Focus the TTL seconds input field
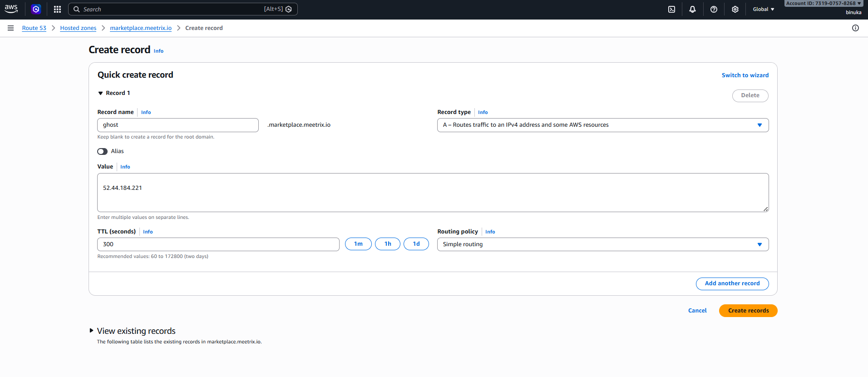Image resolution: width=868 pixels, height=377 pixels. pos(218,244)
